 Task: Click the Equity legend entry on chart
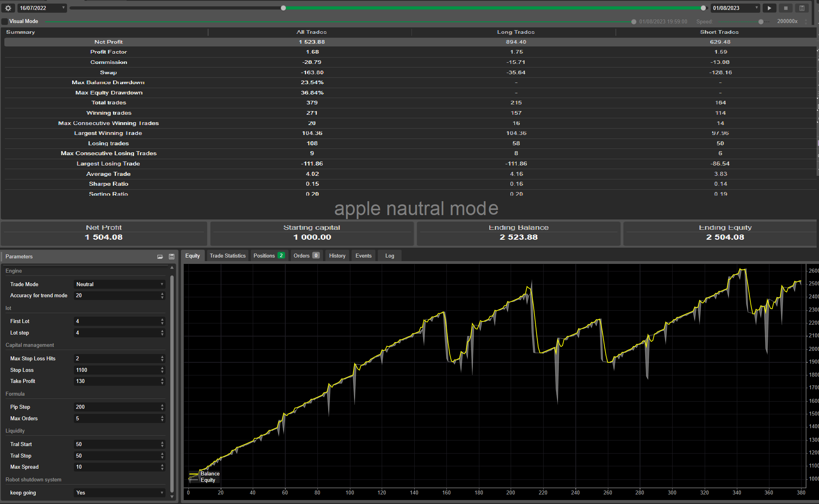point(203,480)
